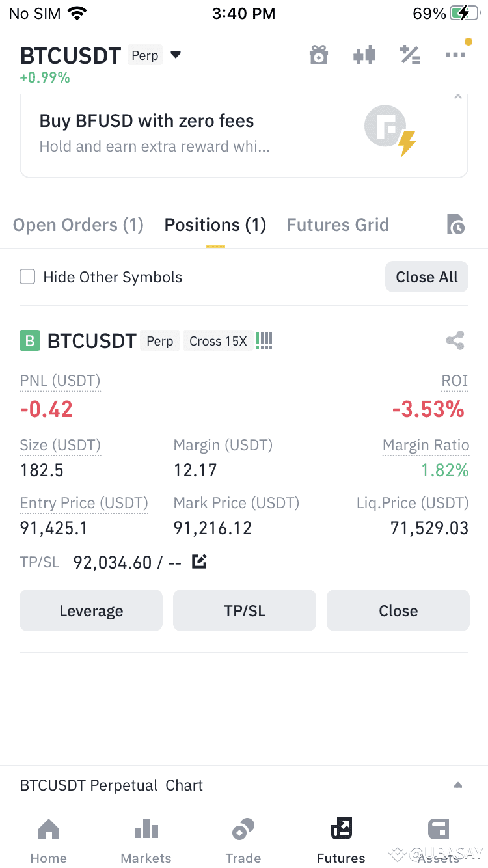488x868 pixels.
Task: Edit TP/SL with the pencil icon
Action: click(x=199, y=562)
